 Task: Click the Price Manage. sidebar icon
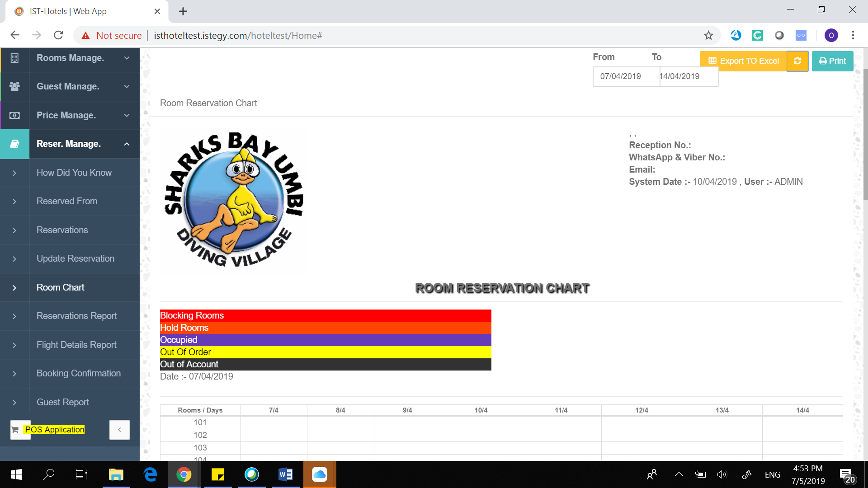[14, 115]
